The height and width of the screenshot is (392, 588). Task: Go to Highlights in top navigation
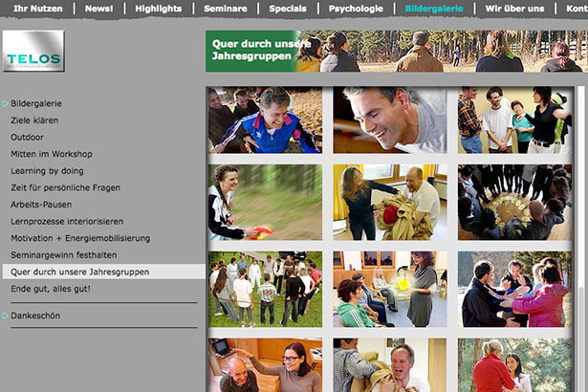click(x=159, y=9)
